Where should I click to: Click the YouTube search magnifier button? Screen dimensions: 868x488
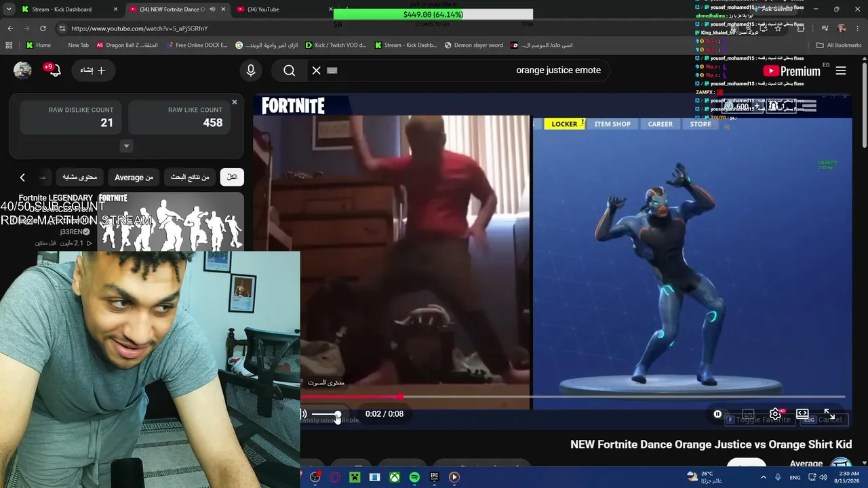(x=290, y=70)
